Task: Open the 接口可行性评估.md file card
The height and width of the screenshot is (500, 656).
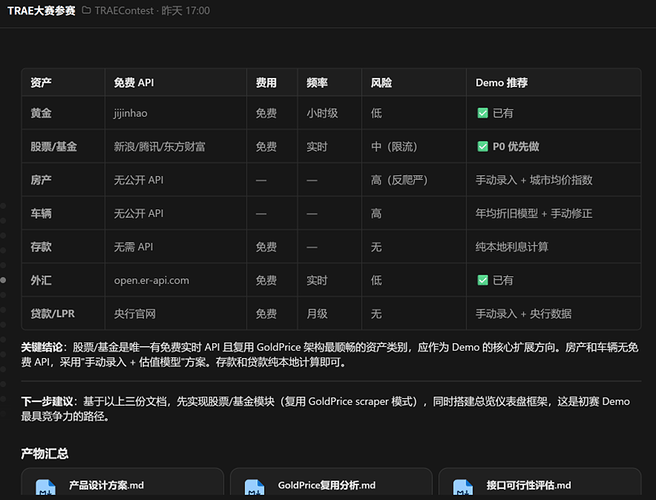Action: tap(540, 484)
